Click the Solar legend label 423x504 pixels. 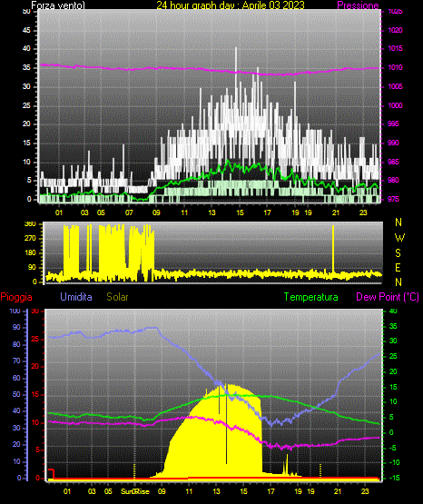[x=118, y=297]
